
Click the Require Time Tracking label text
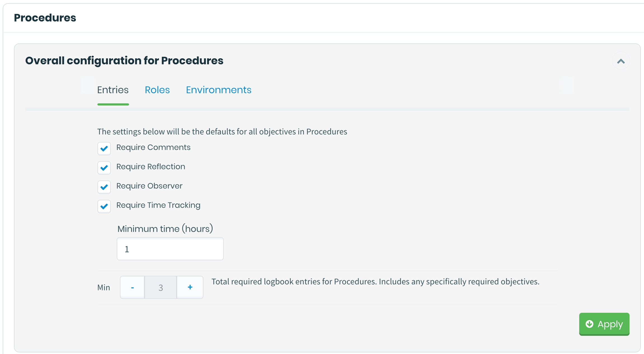[x=158, y=205]
